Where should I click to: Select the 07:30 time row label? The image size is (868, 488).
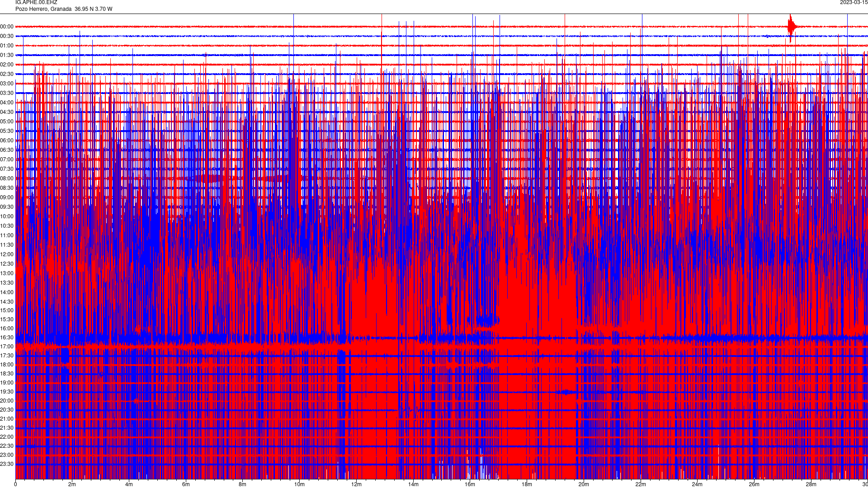point(7,169)
